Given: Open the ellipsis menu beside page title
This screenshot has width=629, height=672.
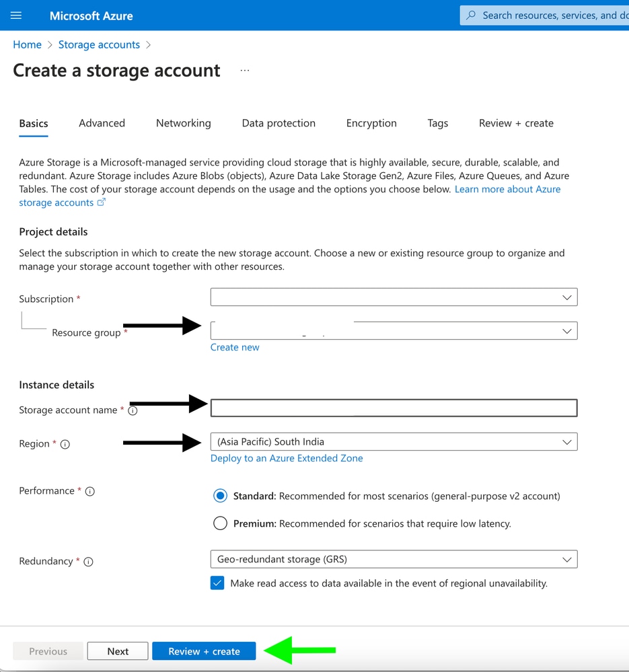Looking at the screenshot, I should point(245,70).
